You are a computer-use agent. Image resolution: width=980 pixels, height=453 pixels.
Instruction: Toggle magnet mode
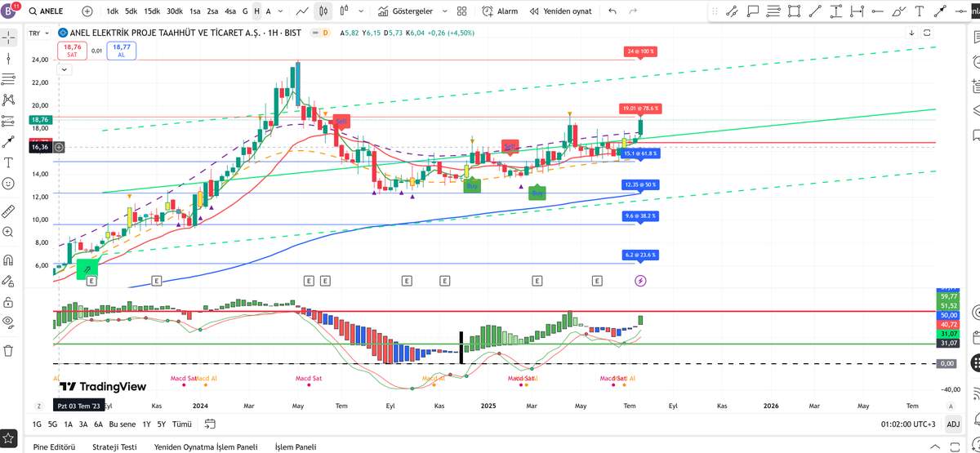(9, 260)
